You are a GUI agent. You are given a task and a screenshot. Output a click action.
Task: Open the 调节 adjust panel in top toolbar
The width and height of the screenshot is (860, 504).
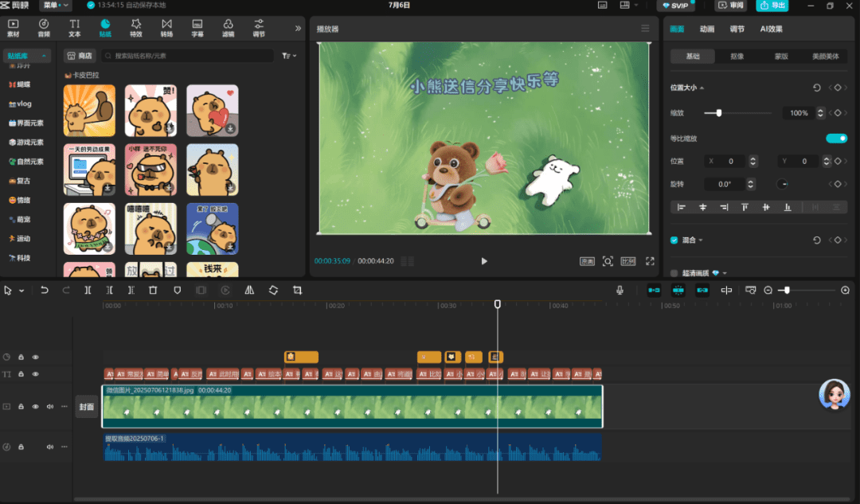pos(259,28)
